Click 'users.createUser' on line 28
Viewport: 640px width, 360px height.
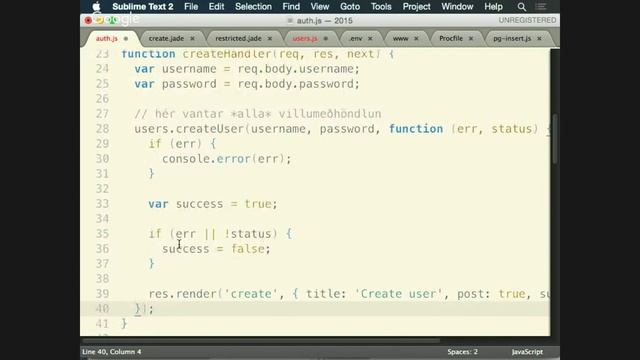coord(189,129)
